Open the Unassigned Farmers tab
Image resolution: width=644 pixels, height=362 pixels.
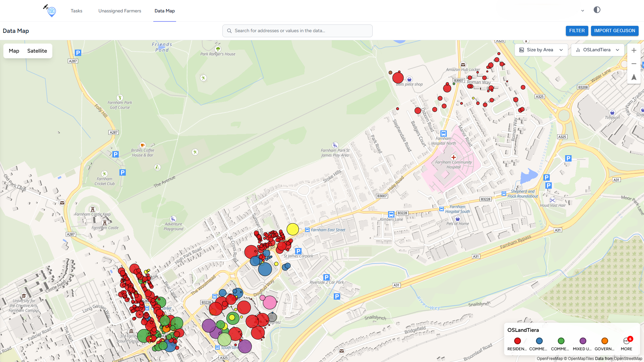coord(120,11)
